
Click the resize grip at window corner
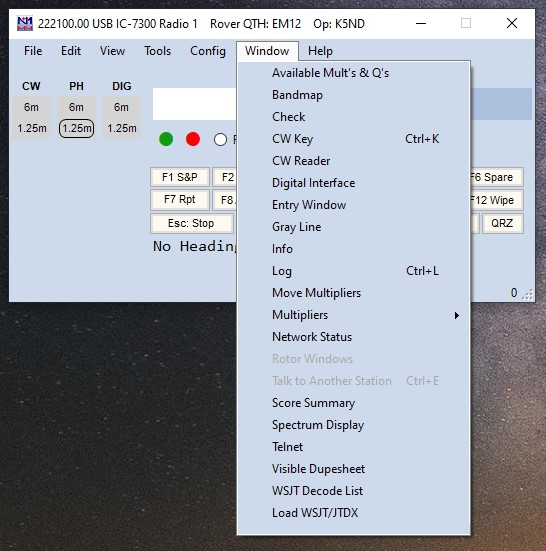point(527,294)
